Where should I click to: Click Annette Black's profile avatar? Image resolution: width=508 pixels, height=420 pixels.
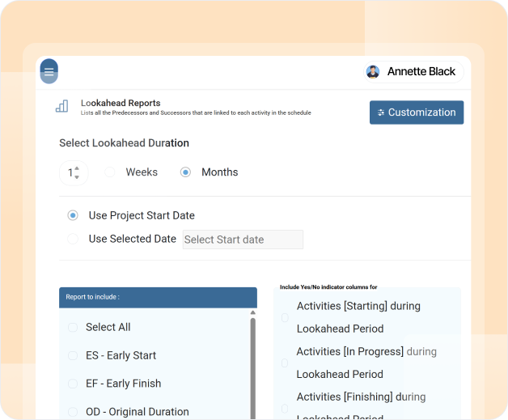(373, 72)
